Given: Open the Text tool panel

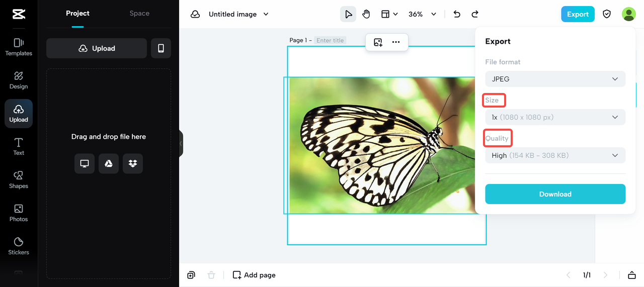Looking at the screenshot, I should click(19, 147).
